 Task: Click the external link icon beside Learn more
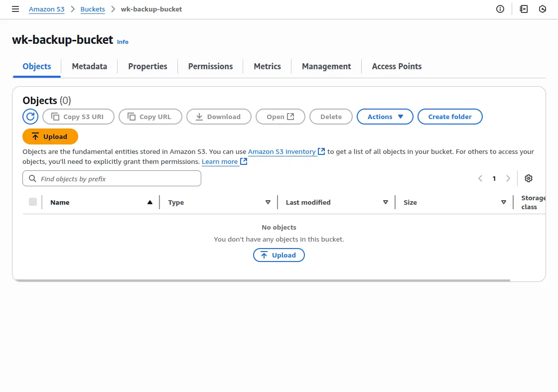[243, 161]
